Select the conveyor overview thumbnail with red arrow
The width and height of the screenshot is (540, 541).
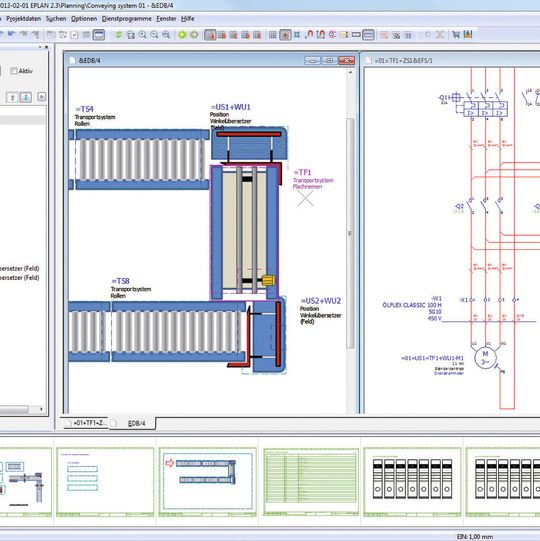[207, 482]
